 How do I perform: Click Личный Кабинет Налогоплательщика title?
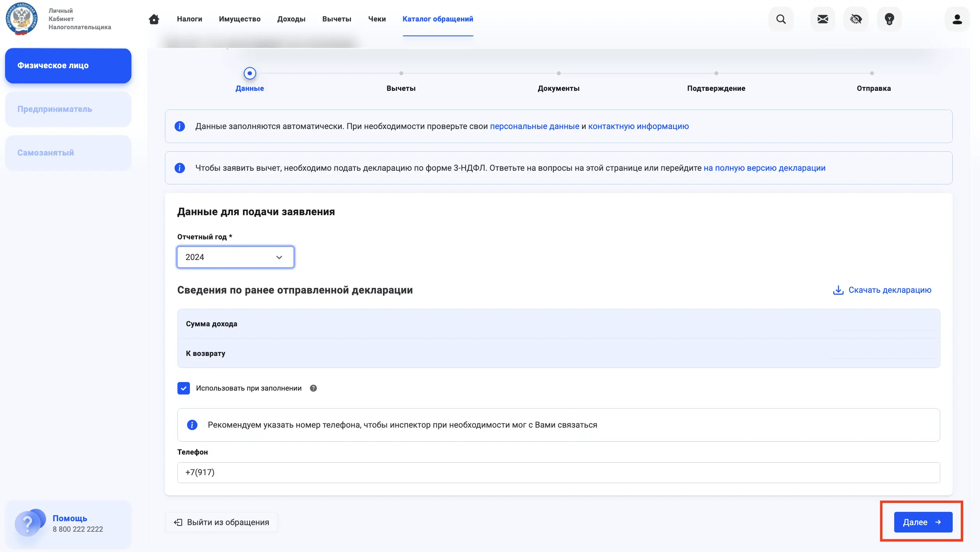(80, 19)
